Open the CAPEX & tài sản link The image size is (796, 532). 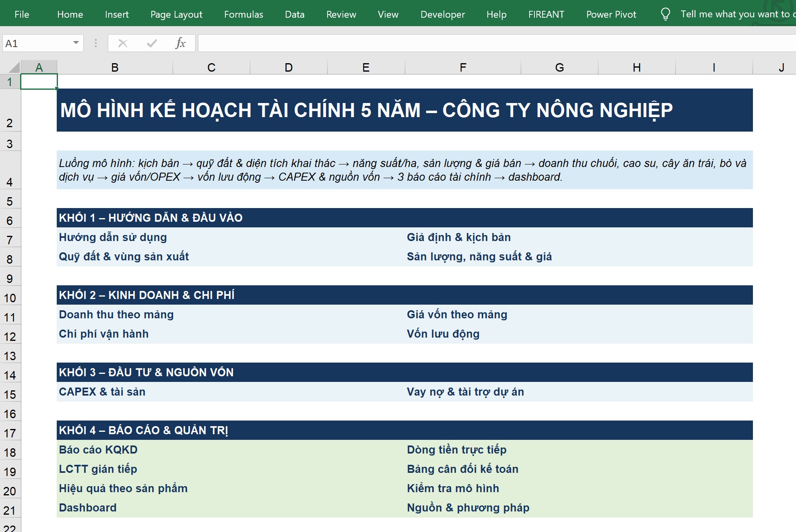(x=102, y=392)
